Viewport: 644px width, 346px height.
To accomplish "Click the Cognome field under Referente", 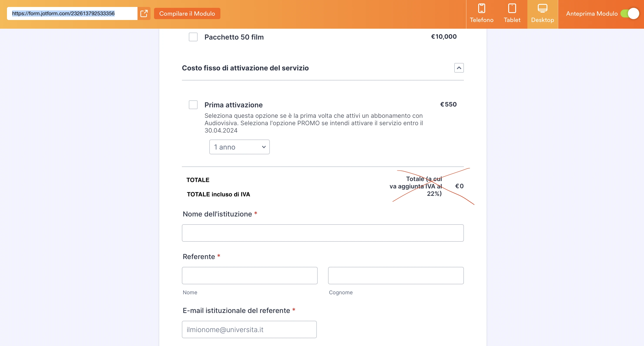I will pos(395,276).
